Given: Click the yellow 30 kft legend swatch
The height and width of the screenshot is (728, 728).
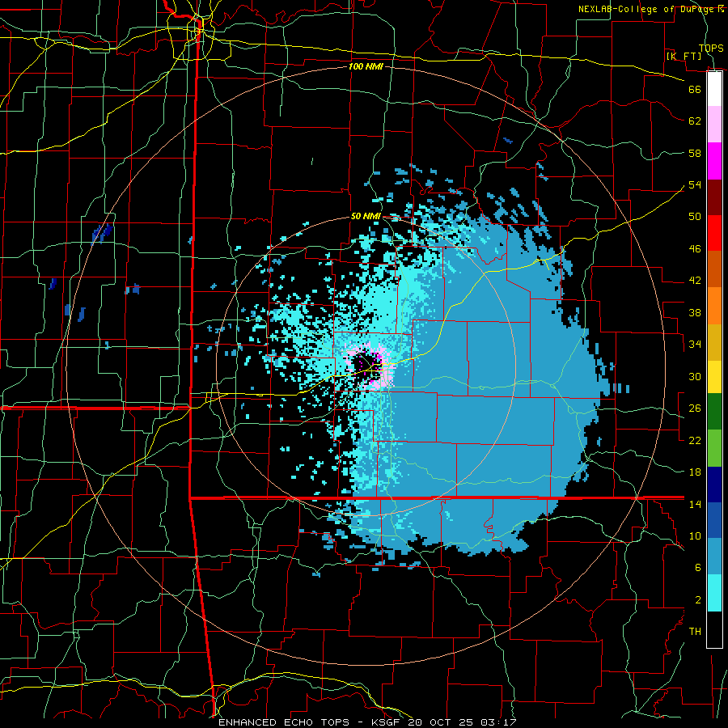Looking at the screenshot, I should tap(714, 377).
